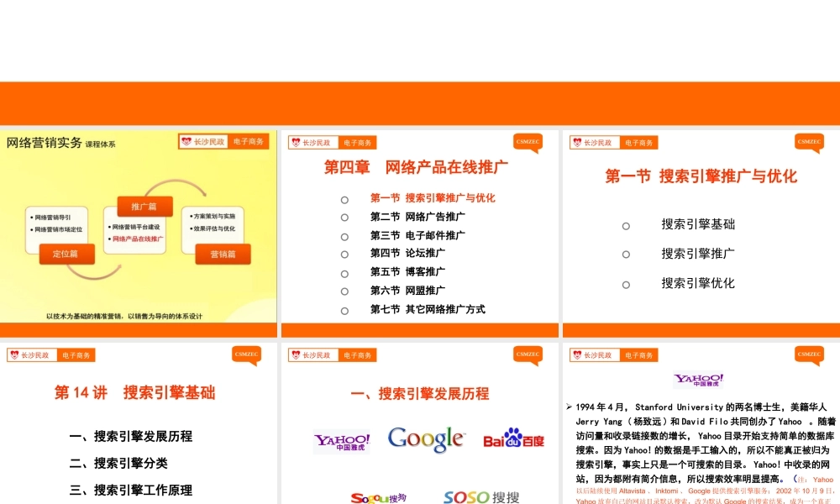Select the circle bullet beside 搜索引擎优化

click(x=626, y=284)
